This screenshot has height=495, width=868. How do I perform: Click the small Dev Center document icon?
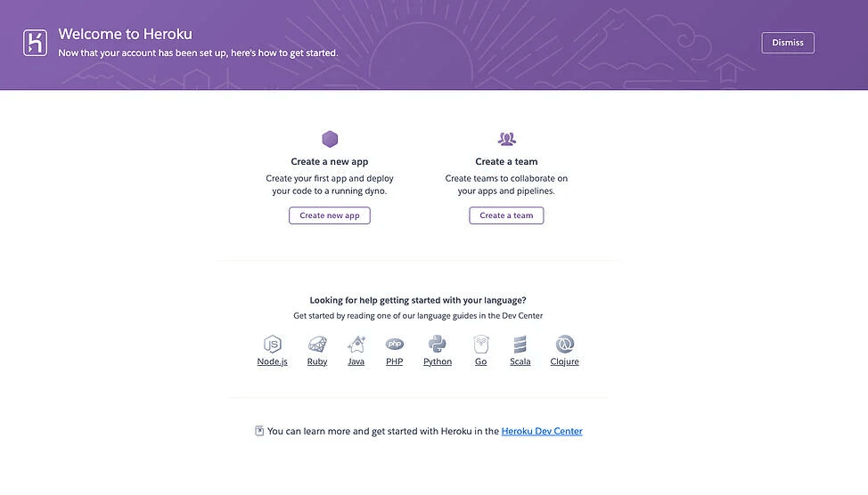click(x=259, y=431)
